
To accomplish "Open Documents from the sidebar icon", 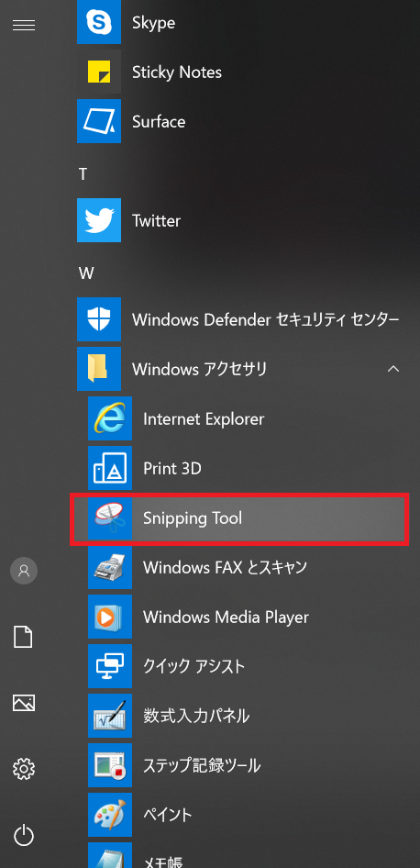I will point(23,637).
